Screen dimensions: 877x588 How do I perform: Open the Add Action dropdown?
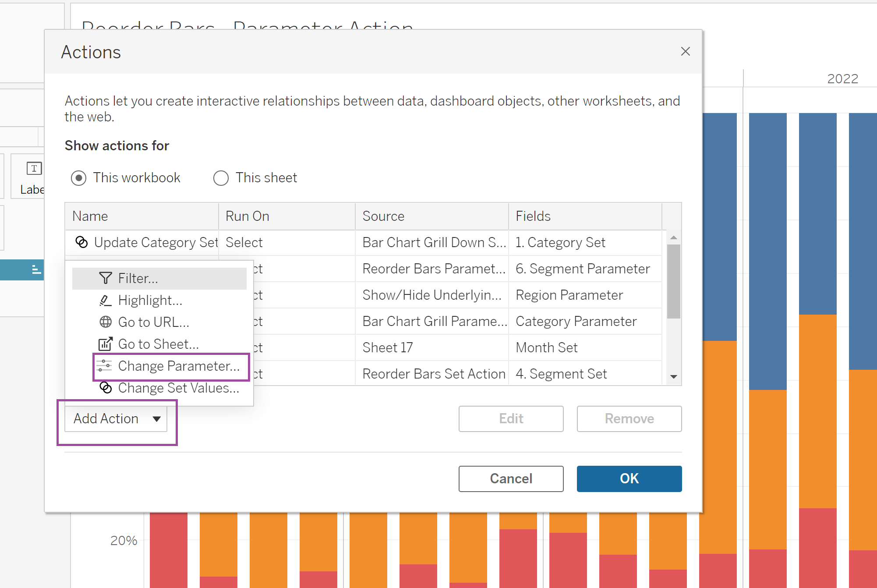tap(116, 419)
